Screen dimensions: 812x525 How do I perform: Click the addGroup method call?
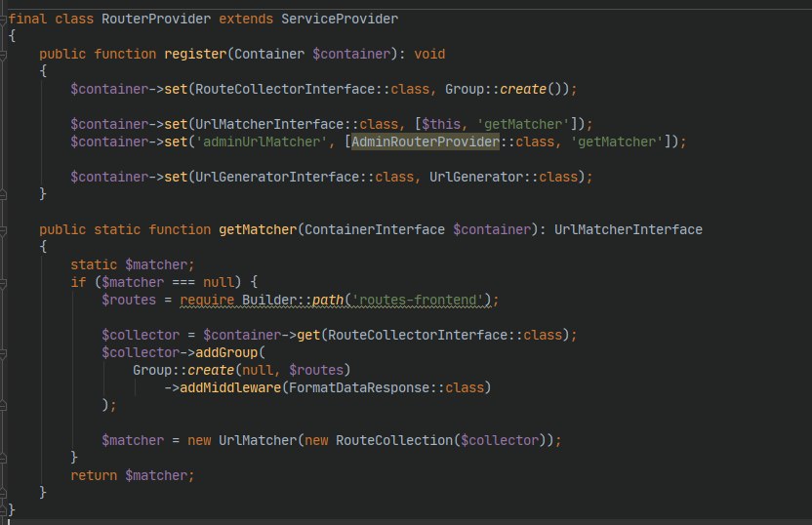tap(226, 353)
